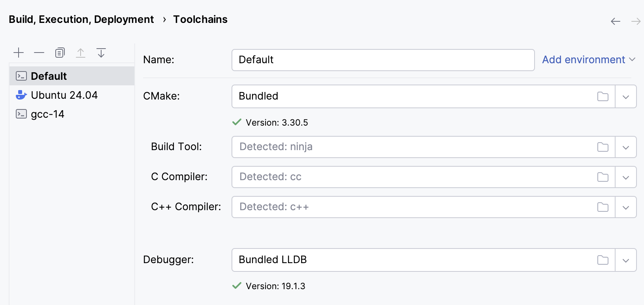Select the Default toolchain entry
Screen dimensions: 644x305
click(48, 76)
